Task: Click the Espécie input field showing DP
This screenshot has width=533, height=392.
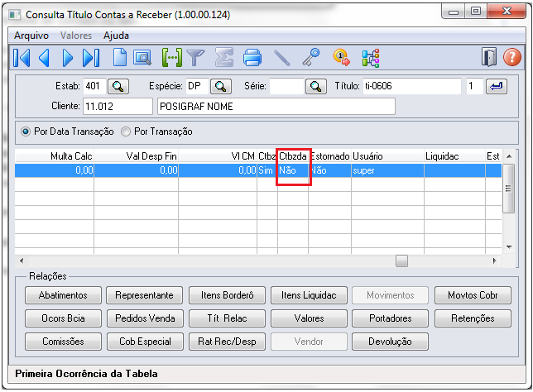Action: (197, 86)
